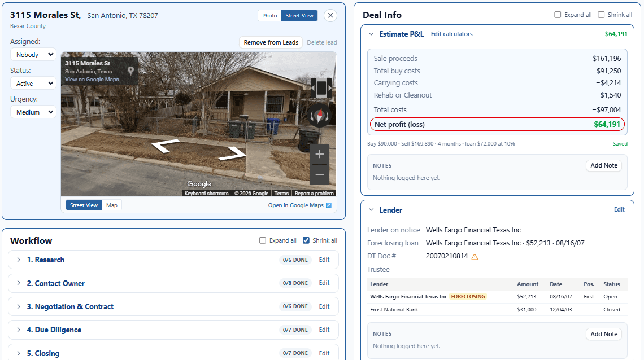Click Edit for Closing step

coord(324,353)
